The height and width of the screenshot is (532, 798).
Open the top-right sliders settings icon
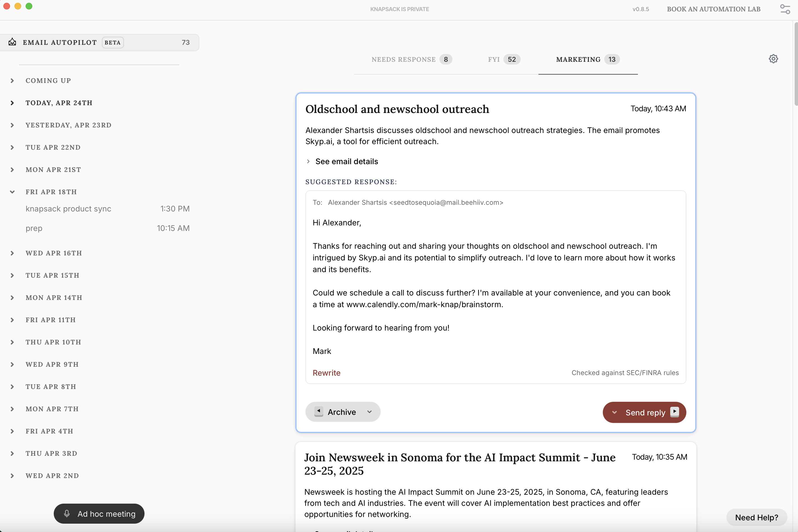[785, 9]
